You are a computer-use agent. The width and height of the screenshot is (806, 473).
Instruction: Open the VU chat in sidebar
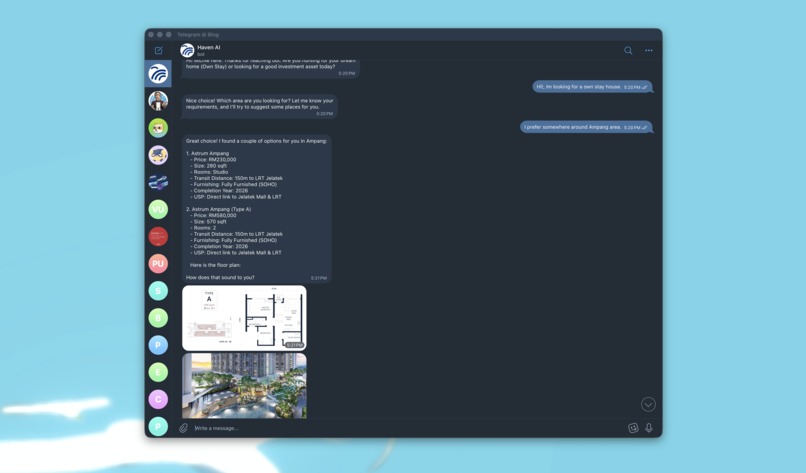(158, 209)
